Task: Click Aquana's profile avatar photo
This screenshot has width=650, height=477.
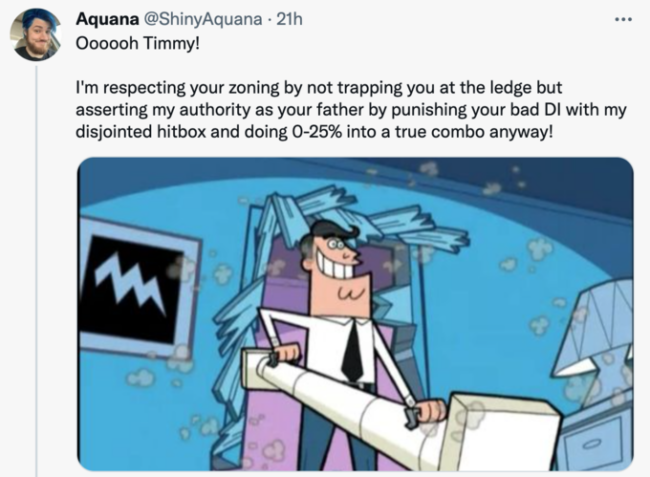Action: click(x=35, y=35)
